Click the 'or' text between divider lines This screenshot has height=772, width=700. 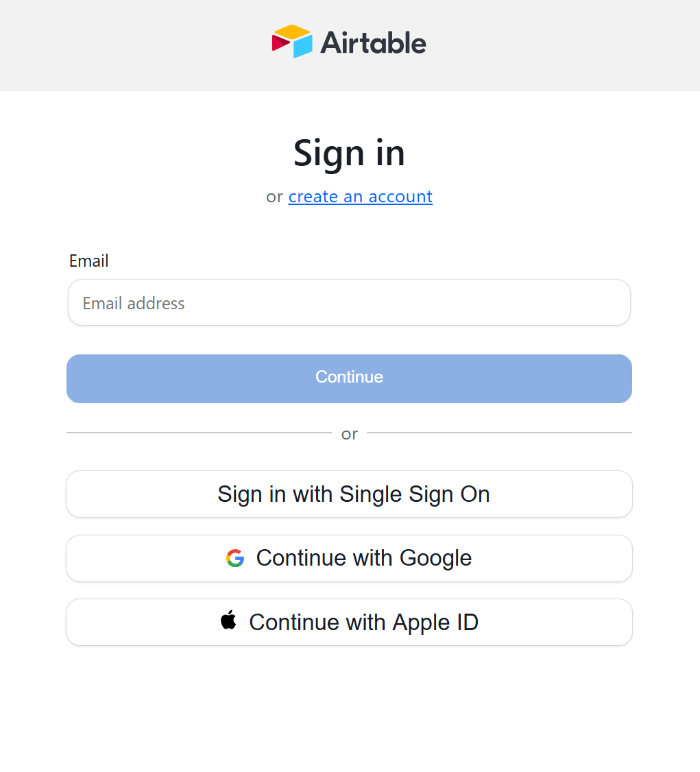coord(349,434)
